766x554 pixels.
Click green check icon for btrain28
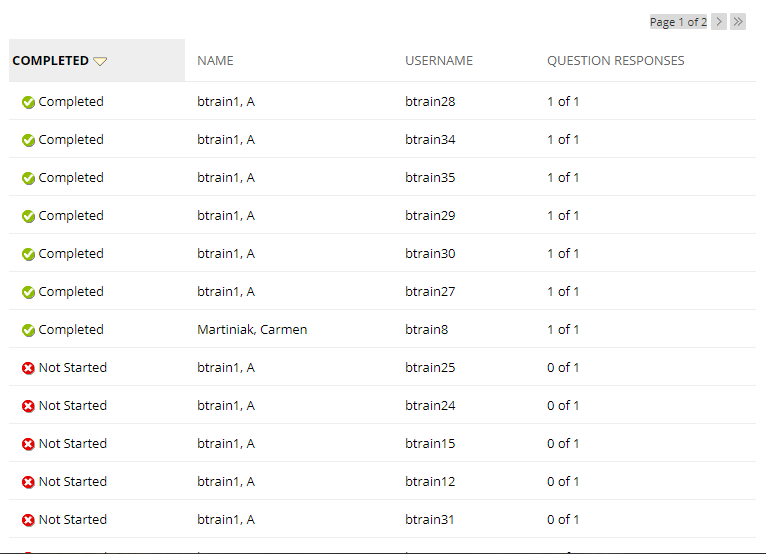(28, 102)
